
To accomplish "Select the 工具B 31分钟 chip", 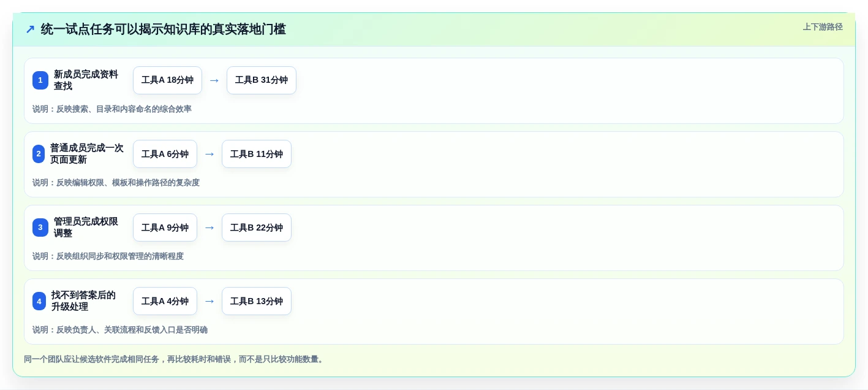I will point(262,80).
